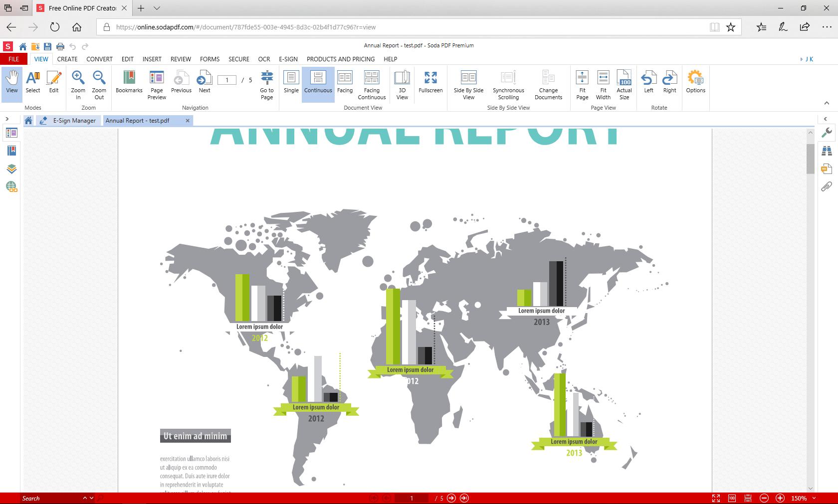Select the Zoom In tool

coord(78,84)
